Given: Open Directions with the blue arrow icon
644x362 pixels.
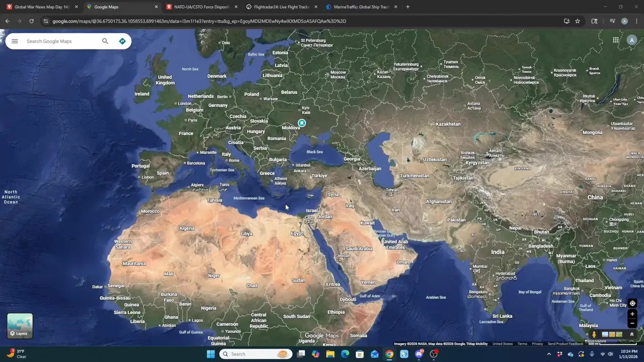Looking at the screenshot, I should pos(122,41).
